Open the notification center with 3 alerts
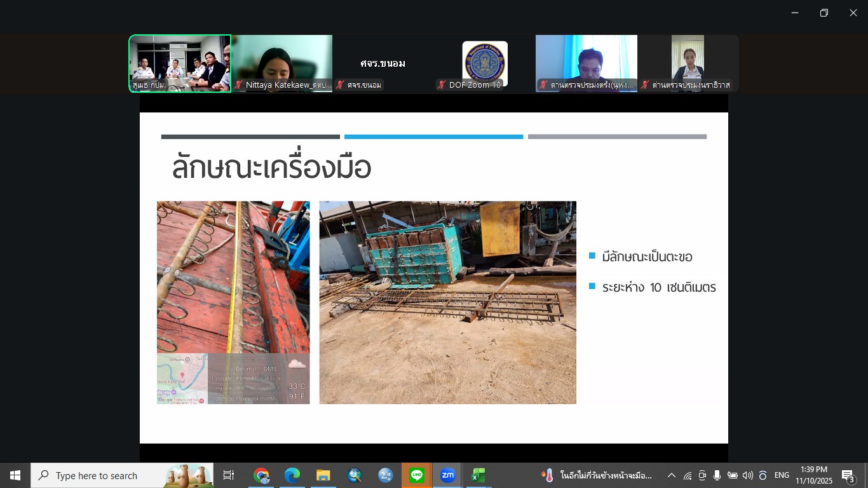Screen dimensions: 868x488 coord(848,475)
